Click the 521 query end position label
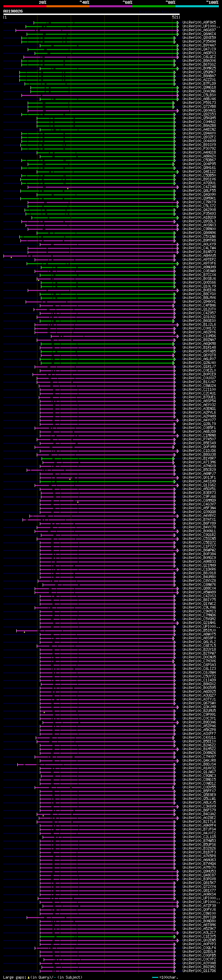This screenshot has width=222, height=980. tap(175, 17)
